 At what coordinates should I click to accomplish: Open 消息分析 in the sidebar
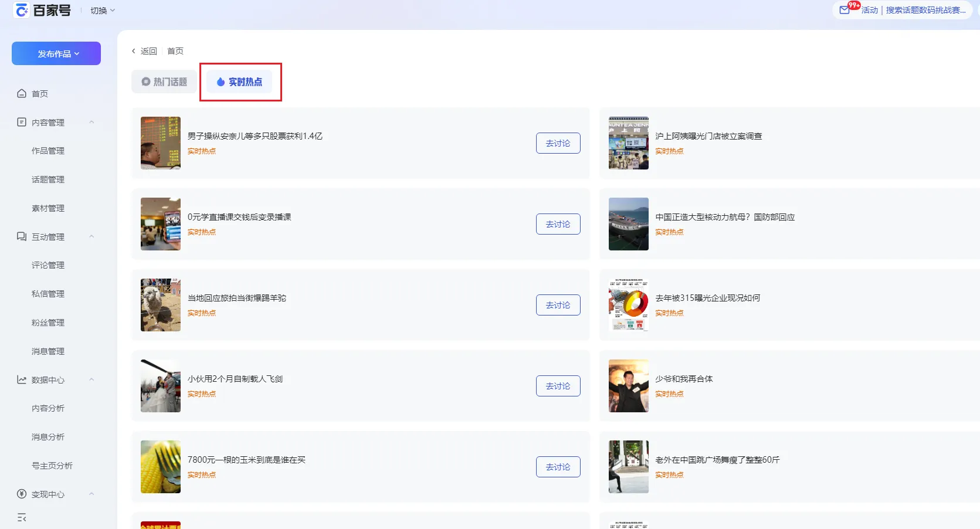[48, 437]
